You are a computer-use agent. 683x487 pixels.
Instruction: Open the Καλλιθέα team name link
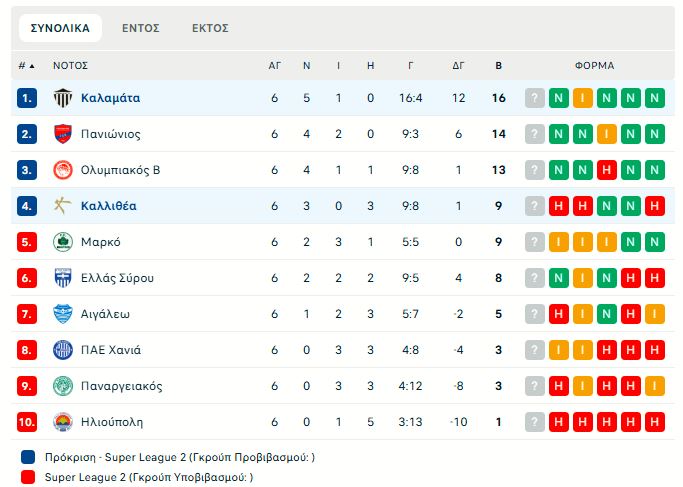pyautogui.click(x=109, y=206)
